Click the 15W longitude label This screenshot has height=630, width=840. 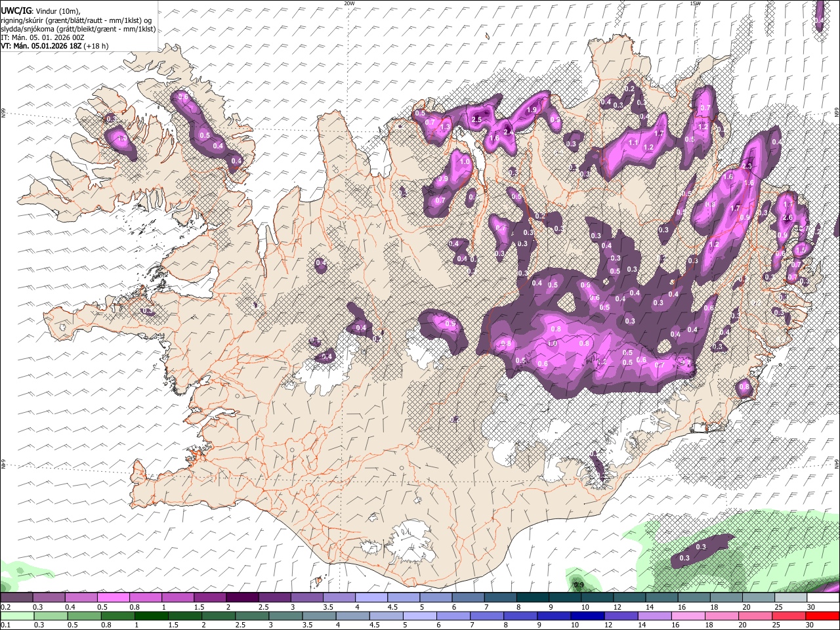(695, 3)
